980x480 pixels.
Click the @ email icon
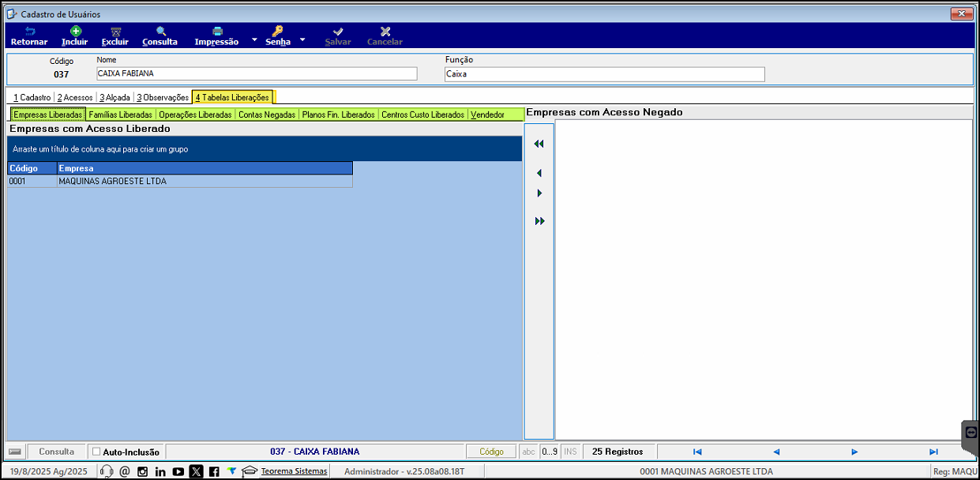[x=124, y=471]
